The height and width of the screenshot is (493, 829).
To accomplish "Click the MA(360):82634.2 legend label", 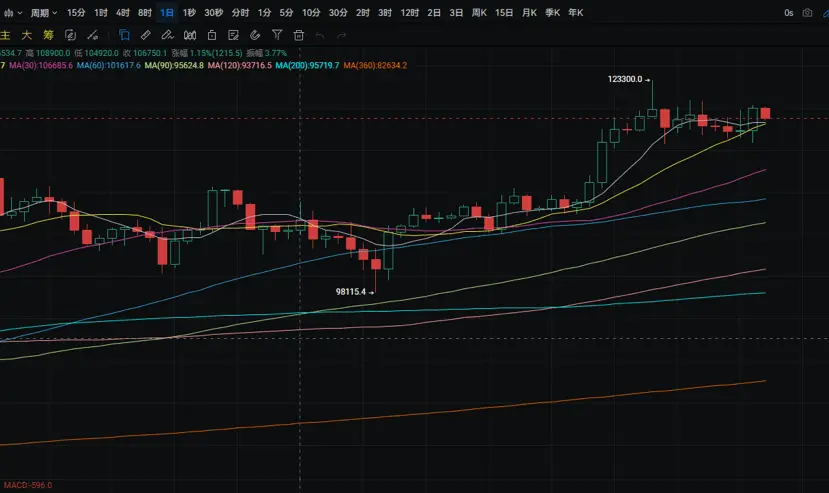I will pos(375,66).
